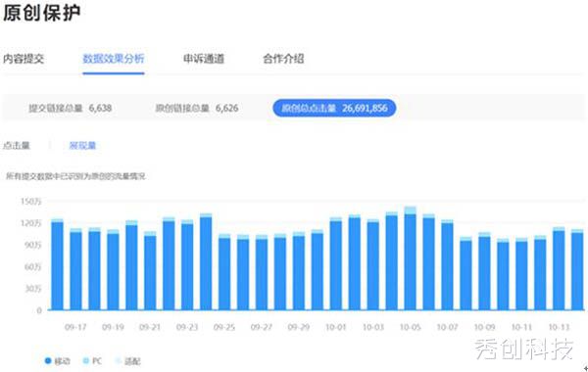Select the bar for 10-13

tap(559, 268)
